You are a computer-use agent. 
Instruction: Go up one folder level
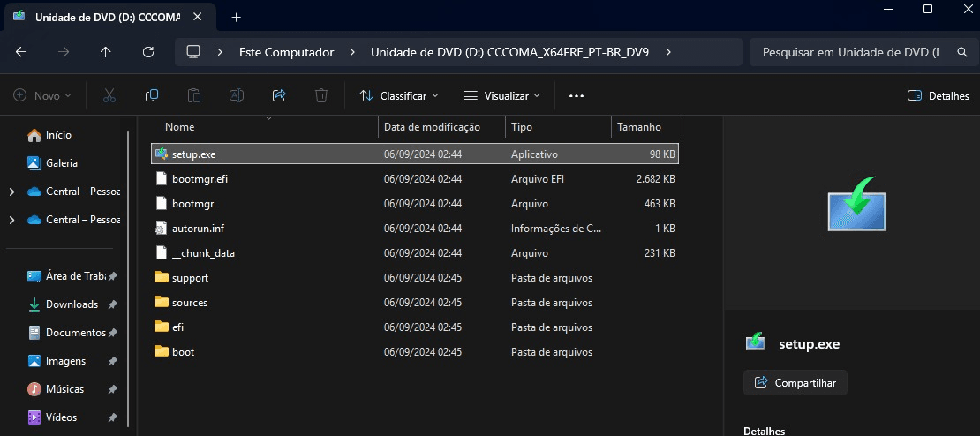[106, 52]
